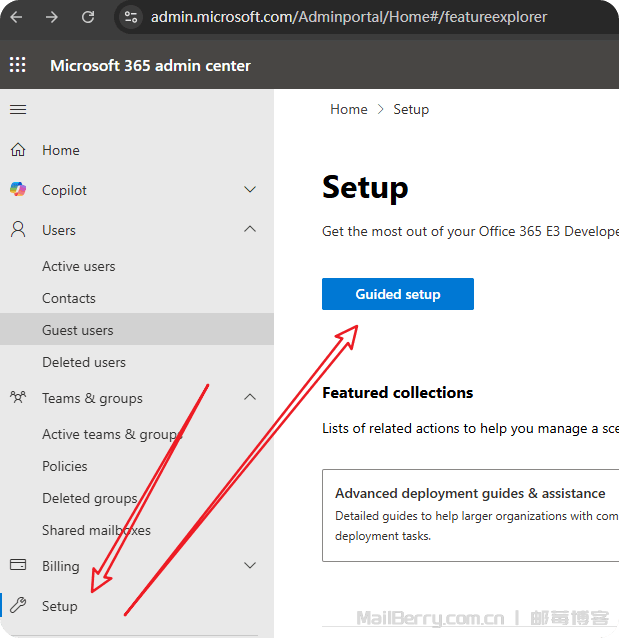Reload the page in browser
Screen dimensions: 619x638
pos(88,17)
